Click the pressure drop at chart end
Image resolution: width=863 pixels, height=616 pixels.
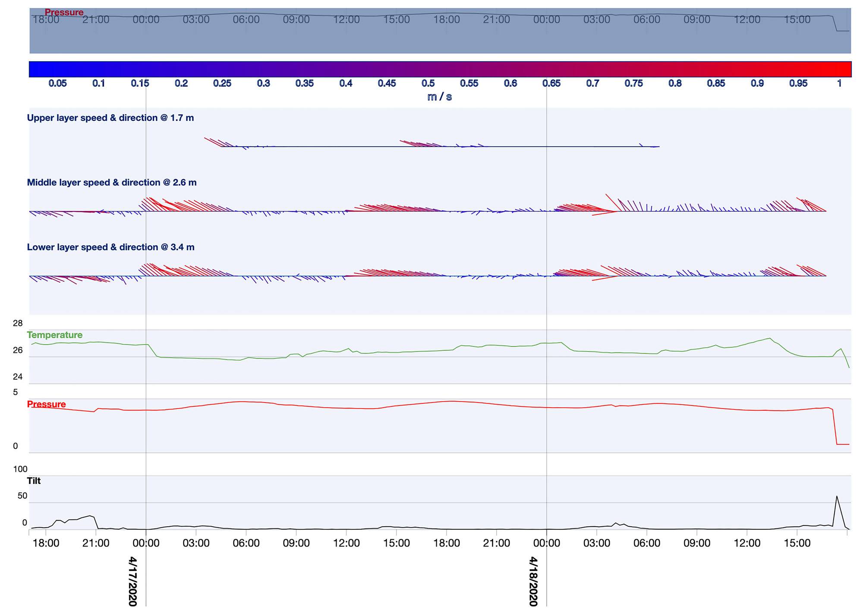tap(835, 426)
